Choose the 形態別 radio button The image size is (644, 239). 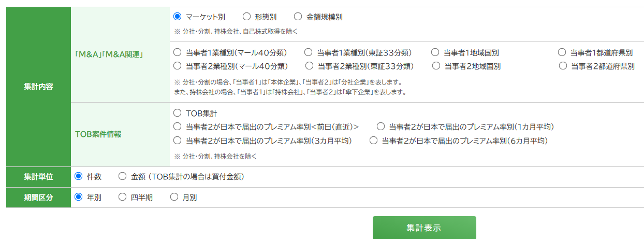point(246,17)
